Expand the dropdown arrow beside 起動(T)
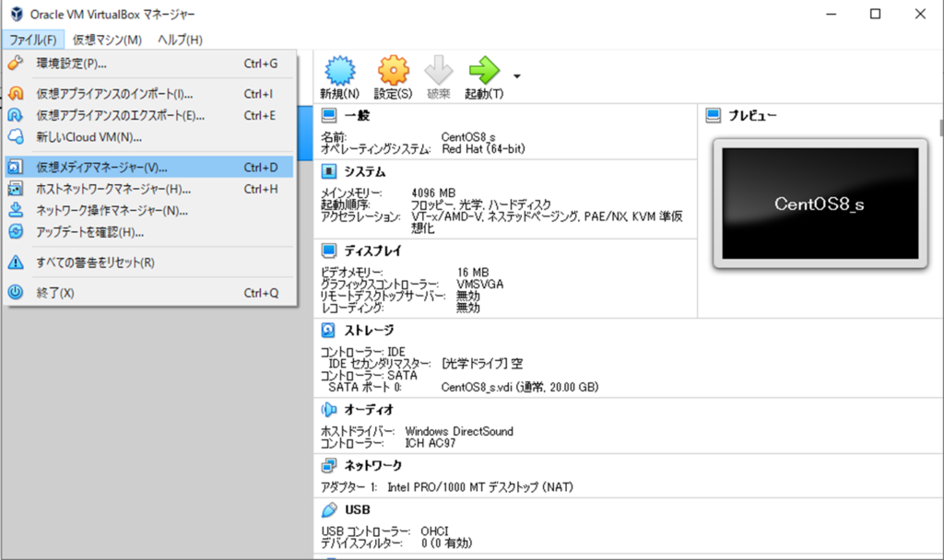The image size is (944, 560). [x=517, y=76]
